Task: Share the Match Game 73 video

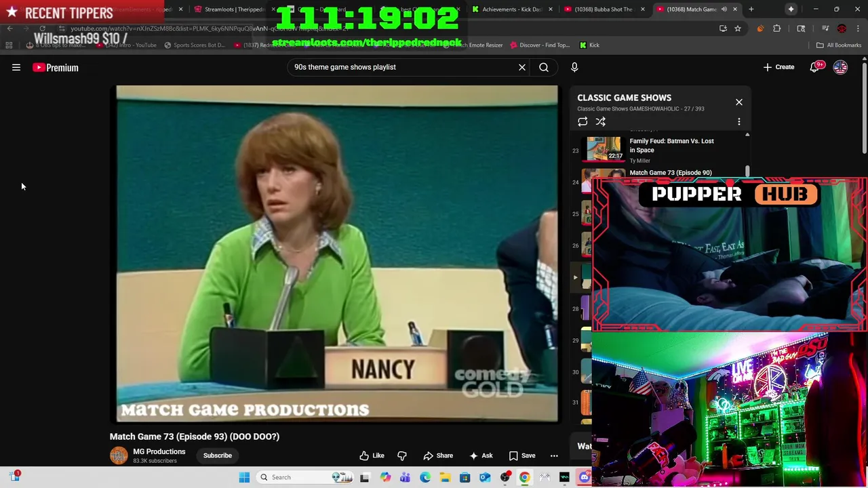Action: [438, 455]
